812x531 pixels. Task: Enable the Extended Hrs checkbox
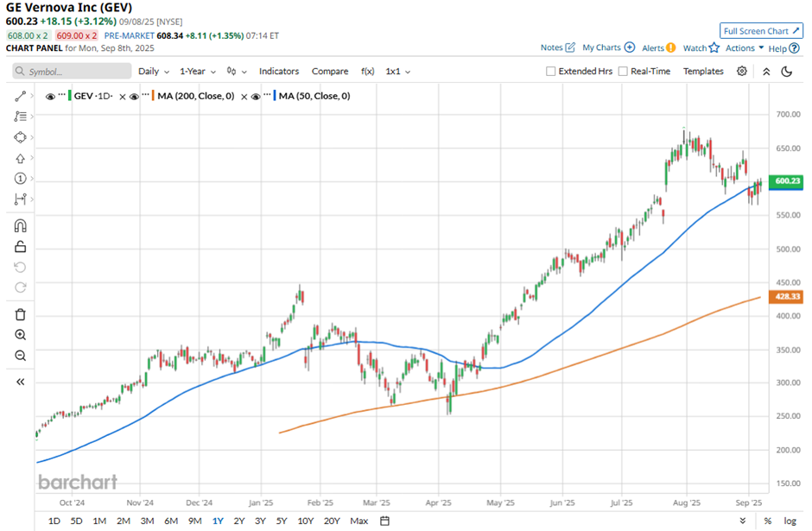550,72
